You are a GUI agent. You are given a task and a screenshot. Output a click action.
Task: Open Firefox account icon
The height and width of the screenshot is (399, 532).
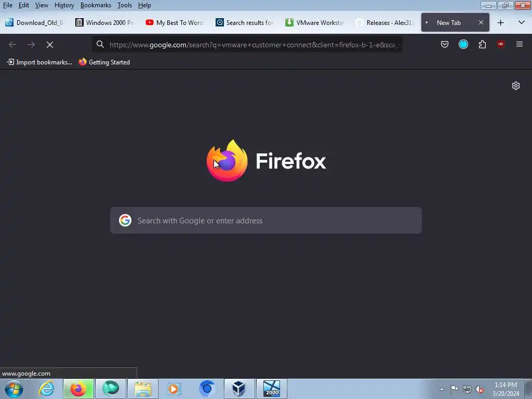click(x=463, y=45)
